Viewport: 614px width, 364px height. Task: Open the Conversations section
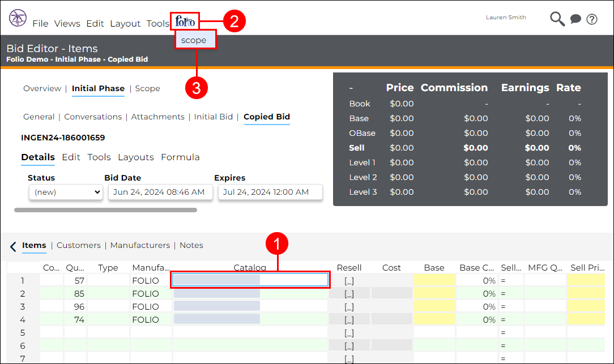[x=93, y=117]
